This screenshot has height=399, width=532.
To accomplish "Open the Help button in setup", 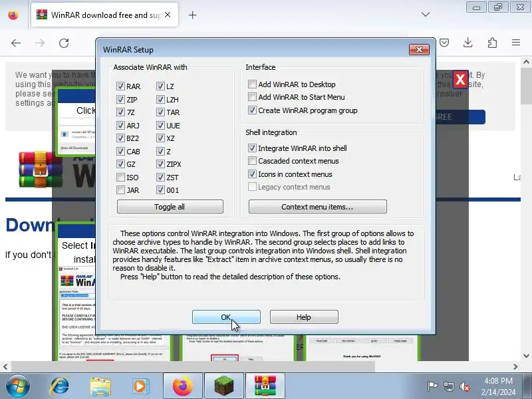I will point(304,317).
